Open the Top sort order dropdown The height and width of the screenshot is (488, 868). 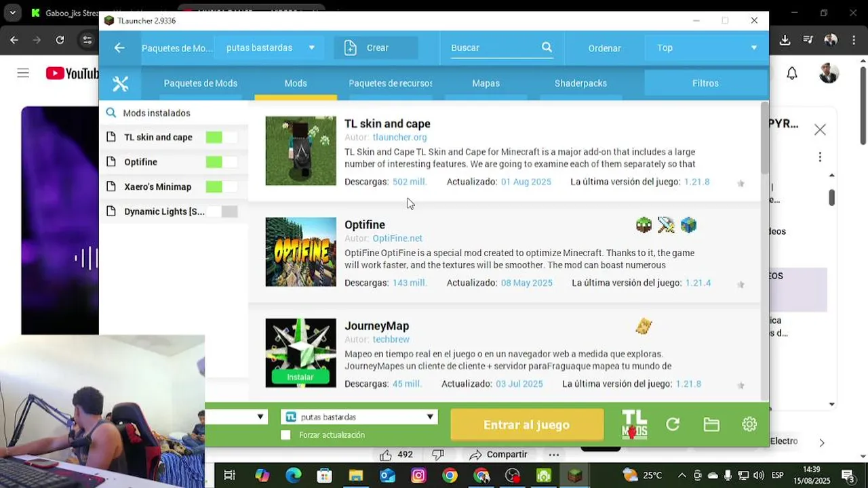(x=707, y=47)
